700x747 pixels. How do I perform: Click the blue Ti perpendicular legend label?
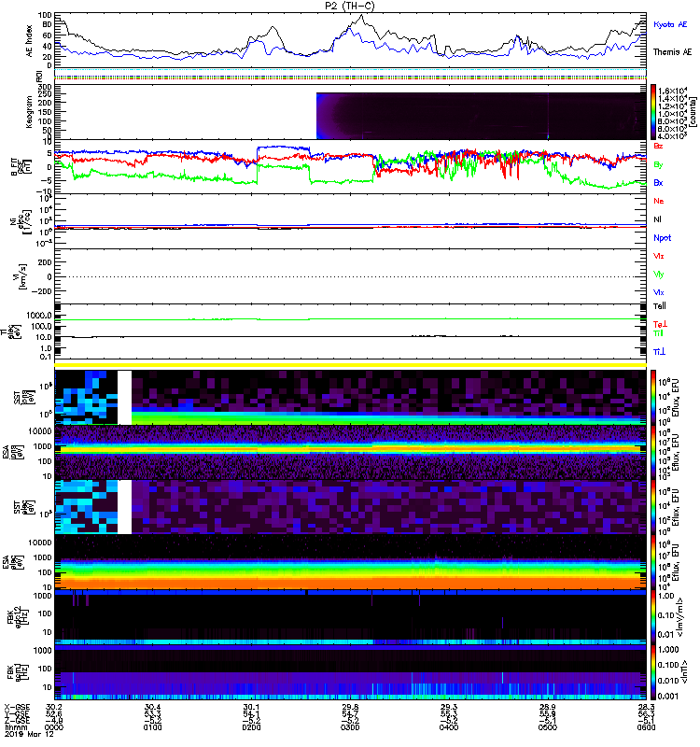(659, 352)
